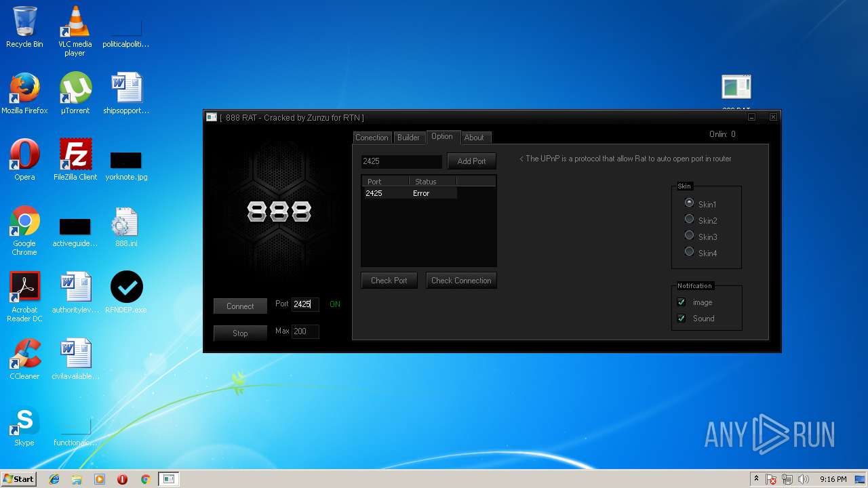The image size is (868, 488).
Task: Select the Skin4 radio button
Action: point(690,251)
